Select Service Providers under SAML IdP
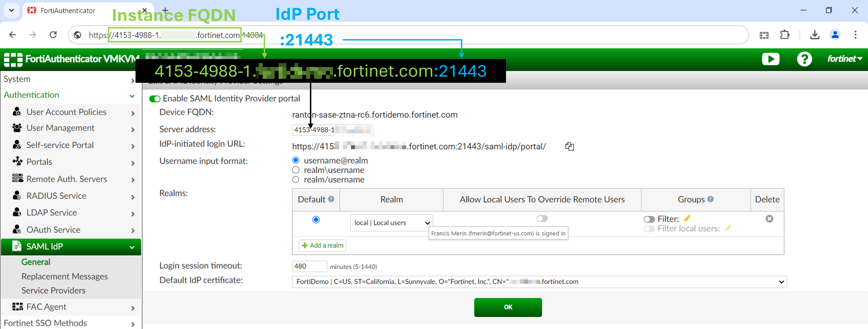 53,290
